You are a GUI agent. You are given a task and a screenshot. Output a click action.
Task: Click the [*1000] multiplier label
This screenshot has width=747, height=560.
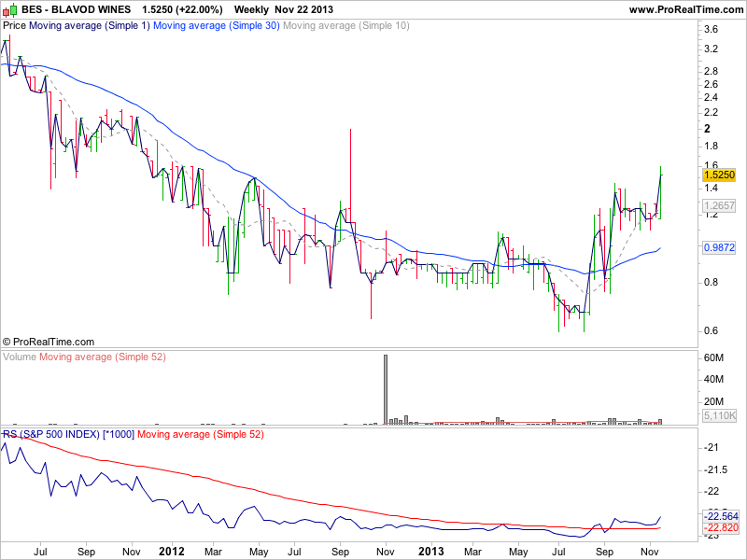coord(119,434)
